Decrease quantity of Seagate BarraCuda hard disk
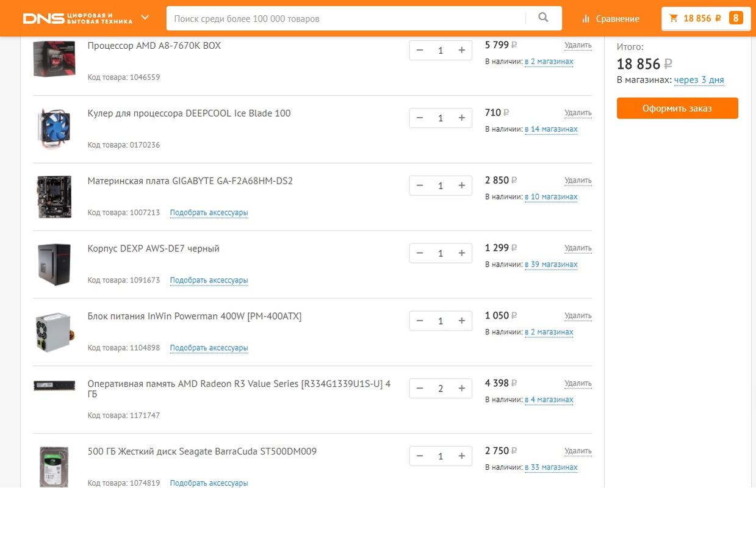756x546 pixels. point(420,456)
